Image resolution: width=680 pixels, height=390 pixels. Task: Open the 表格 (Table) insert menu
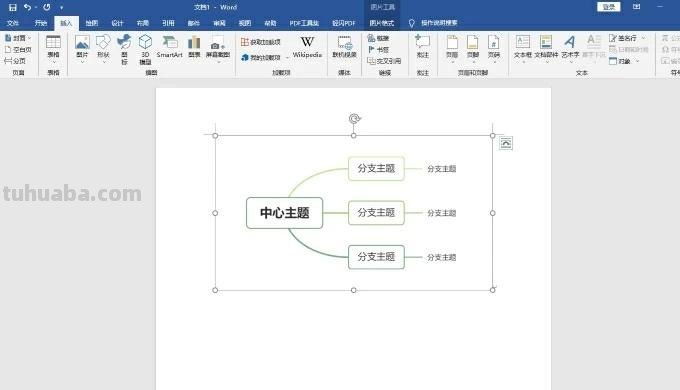53,49
